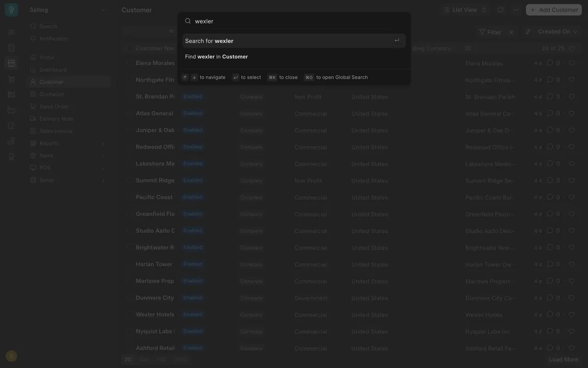588x368 pixels.
Task: Click the heart icon on Wexler Hotels row
Action: (x=572, y=315)
